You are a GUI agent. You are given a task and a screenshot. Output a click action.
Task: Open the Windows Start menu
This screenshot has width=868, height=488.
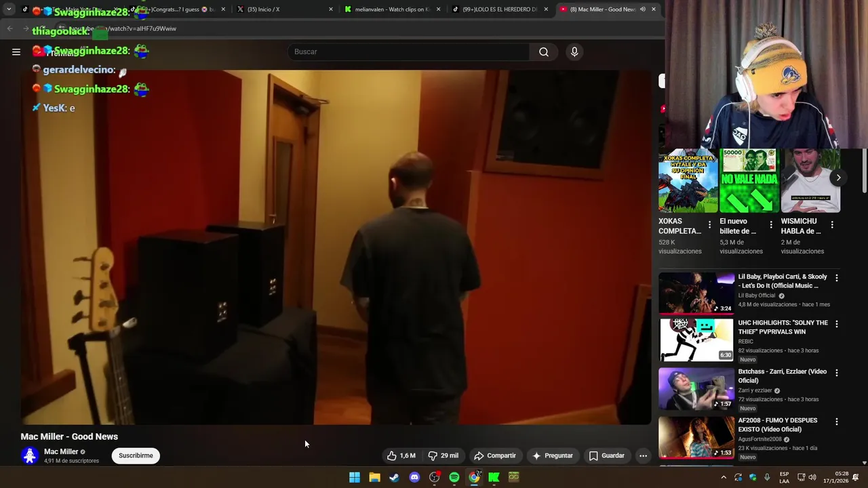pyautogui.click(x=355, y=477)
